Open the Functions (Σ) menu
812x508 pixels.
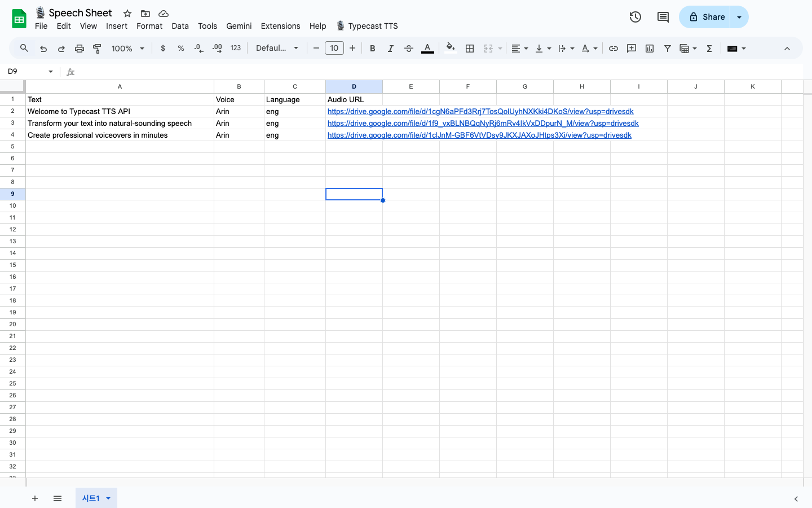click(709, 48)
